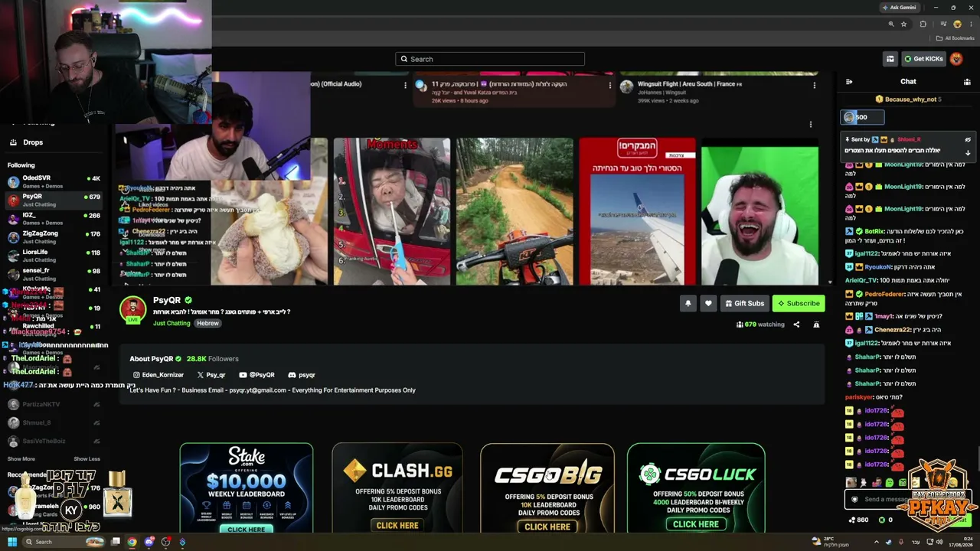Open Because_why_not top gifter entry
The height and width of the screenshot is (551, 980).
(x=908, y=99)
